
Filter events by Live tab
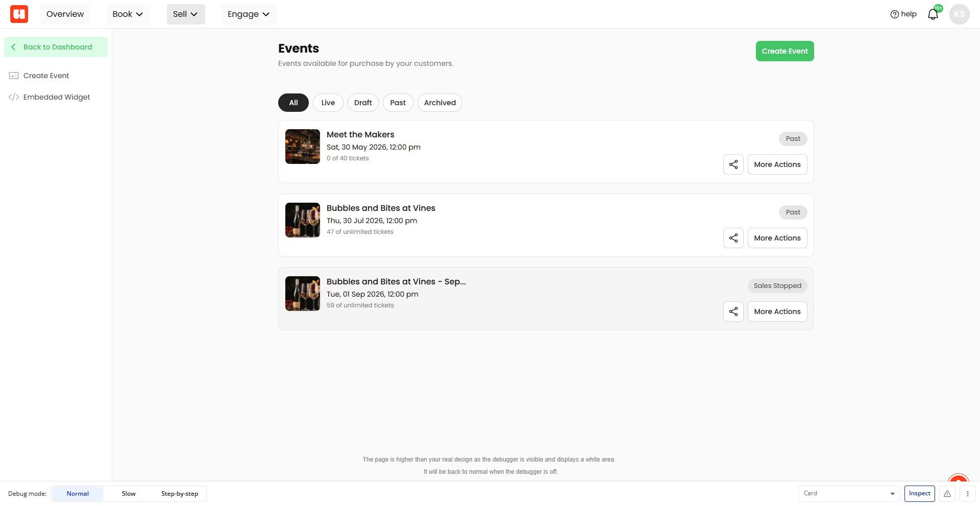328,103
